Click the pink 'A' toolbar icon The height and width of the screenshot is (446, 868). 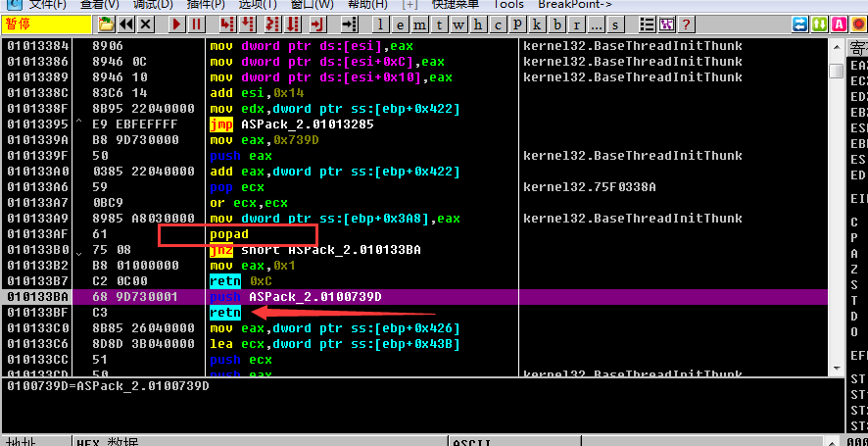click(x=839, y=24)
